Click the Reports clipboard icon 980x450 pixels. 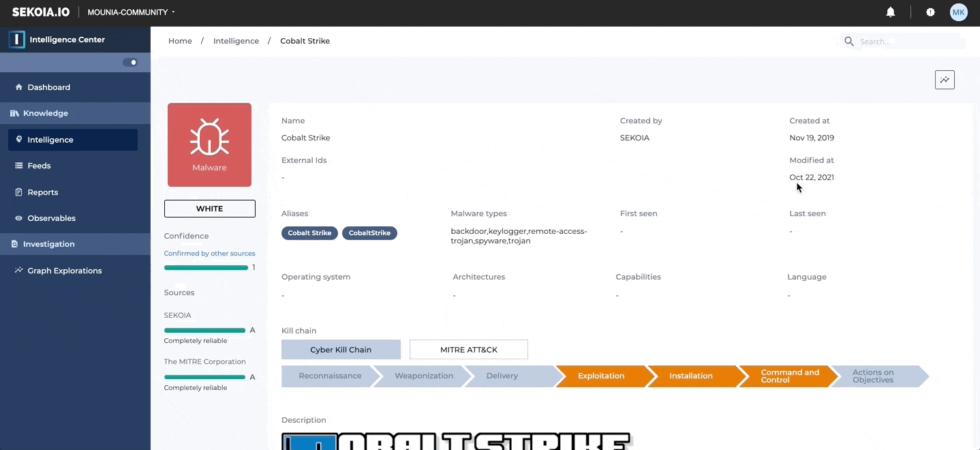pyautogui.click(x=19, y=192)
